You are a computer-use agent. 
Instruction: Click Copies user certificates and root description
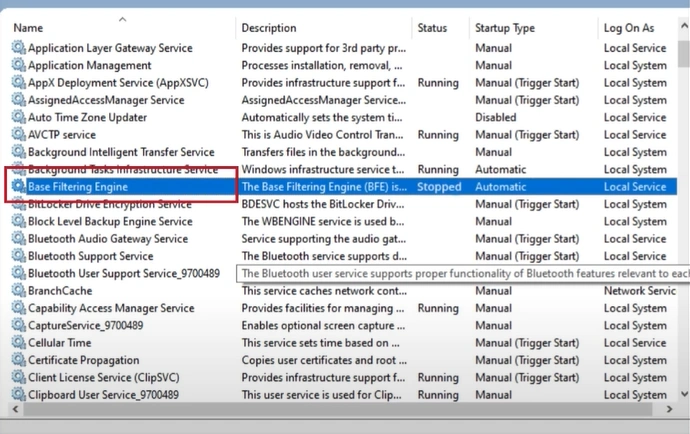point(324,360)
